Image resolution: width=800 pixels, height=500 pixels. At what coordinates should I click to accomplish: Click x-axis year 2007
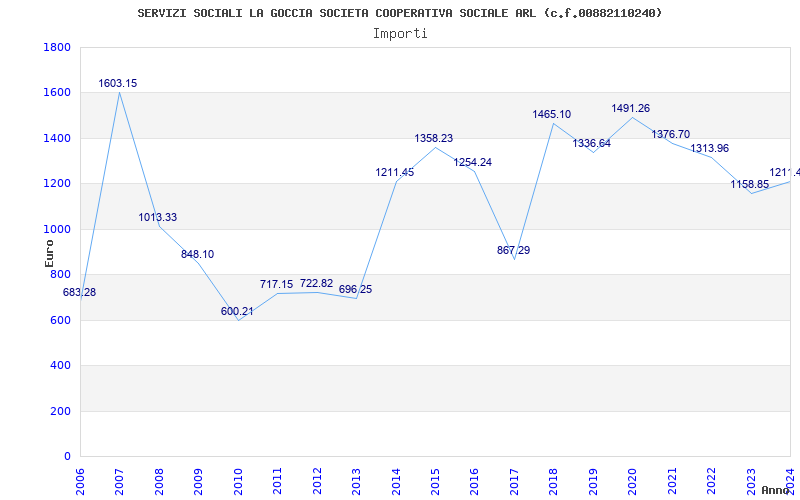[119, 481]
